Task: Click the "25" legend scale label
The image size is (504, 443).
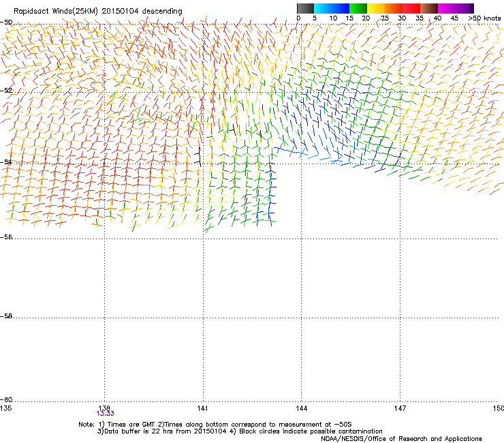Action: pos(384,18)
